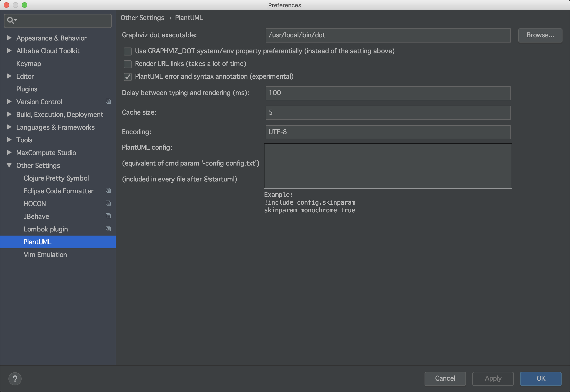Expand Appearance & Behavior section
This screenshot has height=392, width=570.
9,38
